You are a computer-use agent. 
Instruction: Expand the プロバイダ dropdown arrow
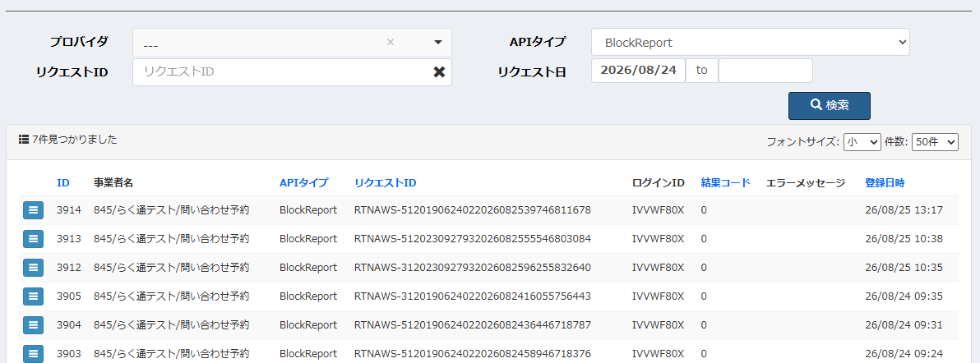pyautogui.click(x=438, y=43)
